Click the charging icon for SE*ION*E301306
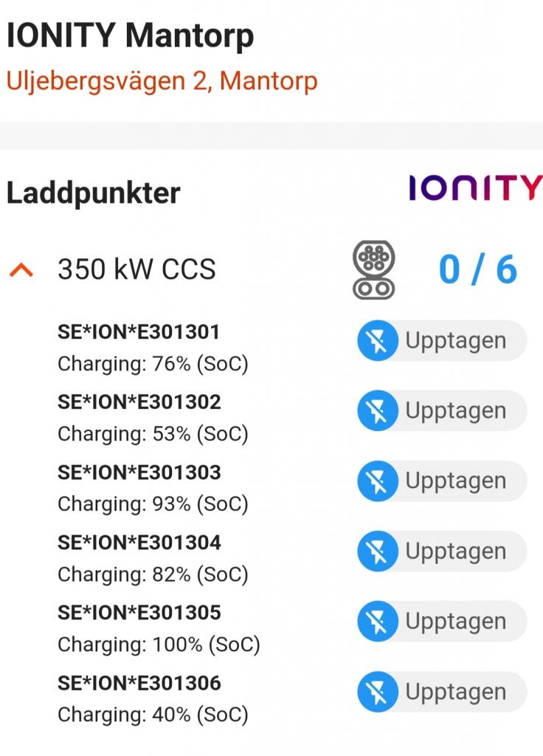This screenshot has height=756, width=543. (377, 693)
